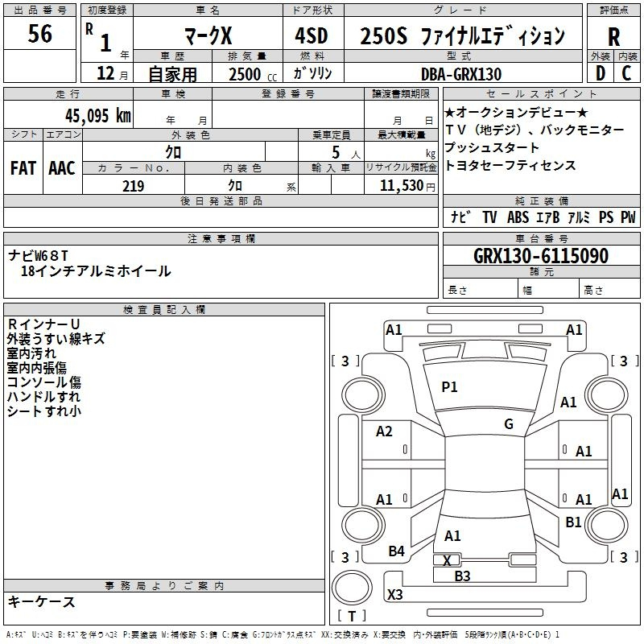This screenshot has height=644, width=644.
Task: Click the [T] spare tire symbol
Action: (351, 617)
